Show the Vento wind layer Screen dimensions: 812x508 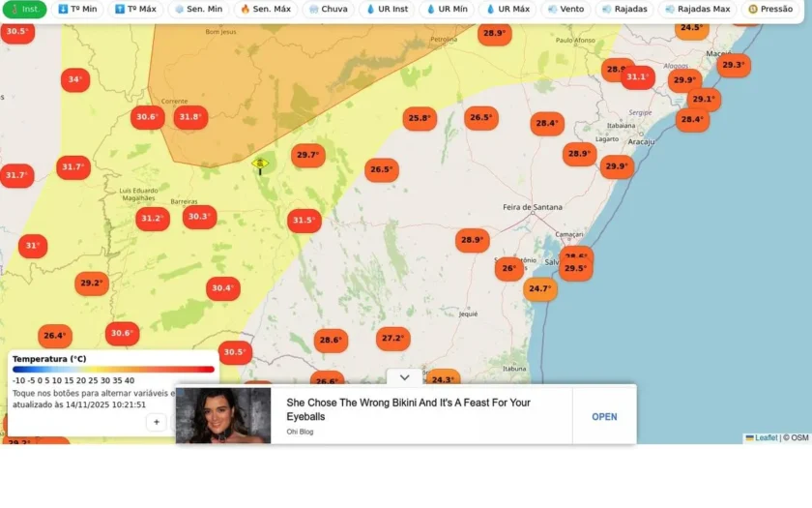566,9
